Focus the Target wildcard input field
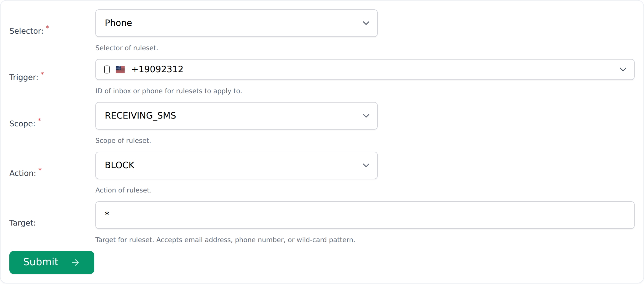Screen dimensions: 644x284 pos(364,215)
